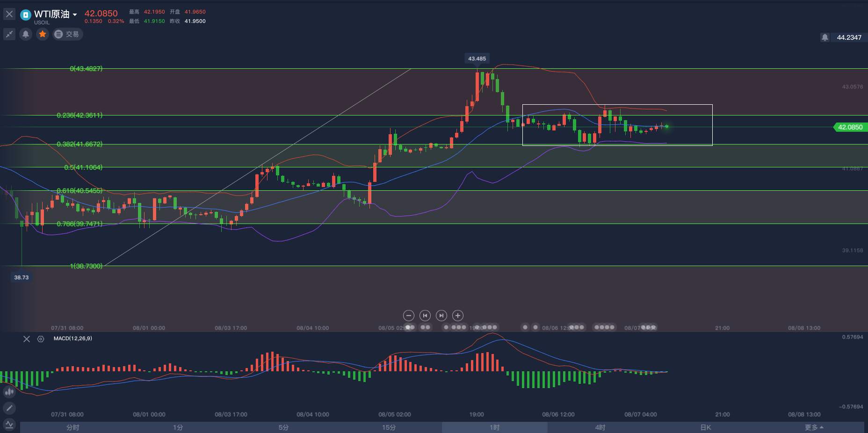
Task: Switch to the 5分 timeframe
Action: tap(283, 427)
